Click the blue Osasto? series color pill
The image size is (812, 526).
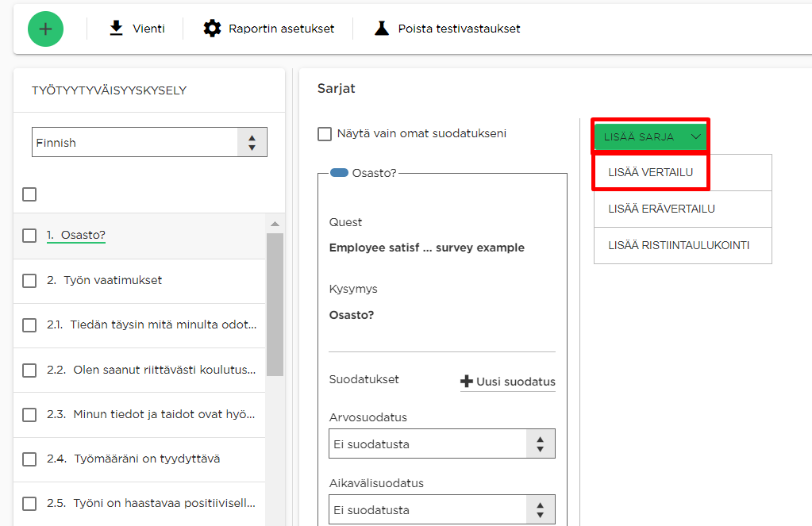[339, 173]
